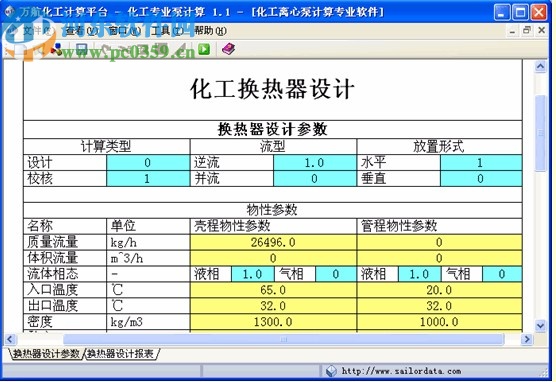
Task: Select shell-side 质量流量 cell 26496.0
Action: [x=273, y=242]
